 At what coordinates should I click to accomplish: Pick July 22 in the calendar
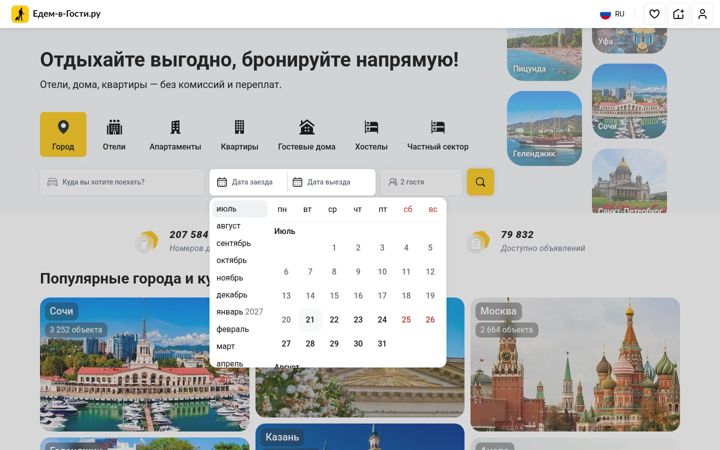coord(334,320)
